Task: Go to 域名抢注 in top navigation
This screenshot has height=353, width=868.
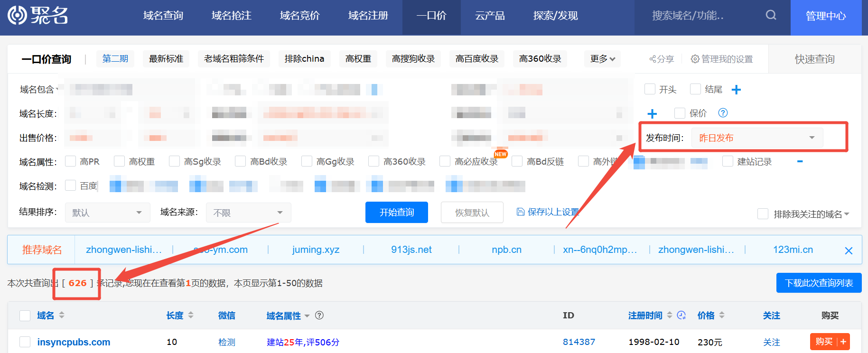Action: tap(232, 16)
